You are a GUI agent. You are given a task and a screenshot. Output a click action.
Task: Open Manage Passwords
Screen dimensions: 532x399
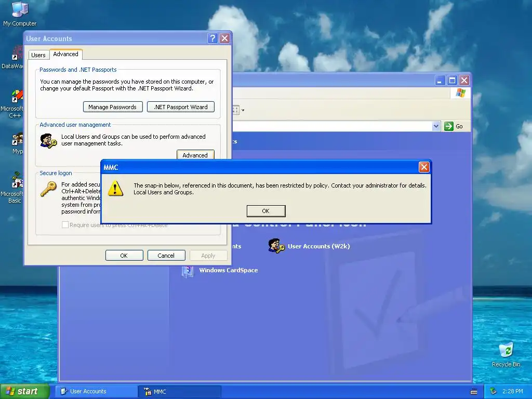[113, 107]
